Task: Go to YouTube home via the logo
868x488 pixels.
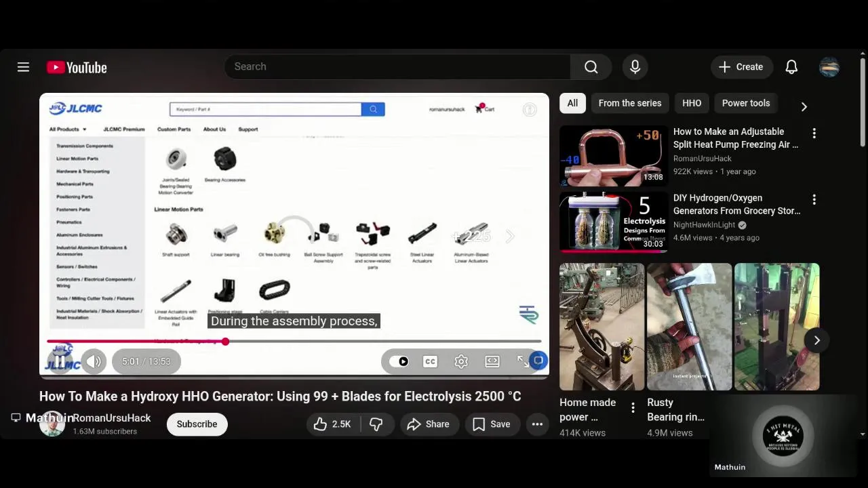Action: tap(77, 67)
